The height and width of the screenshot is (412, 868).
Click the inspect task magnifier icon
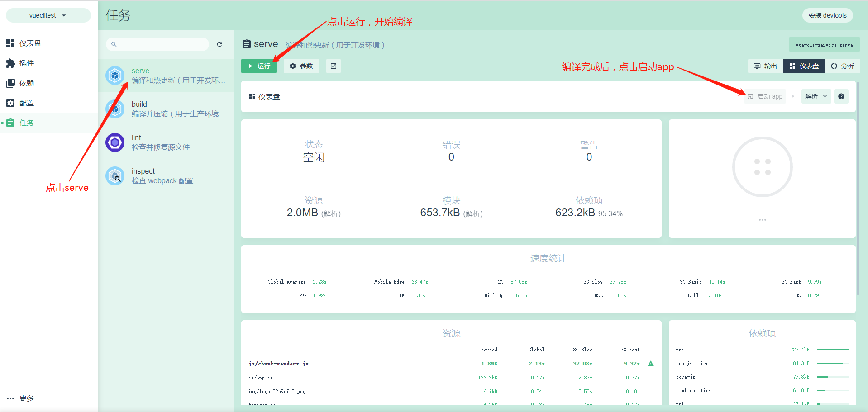tap(115, 176)
